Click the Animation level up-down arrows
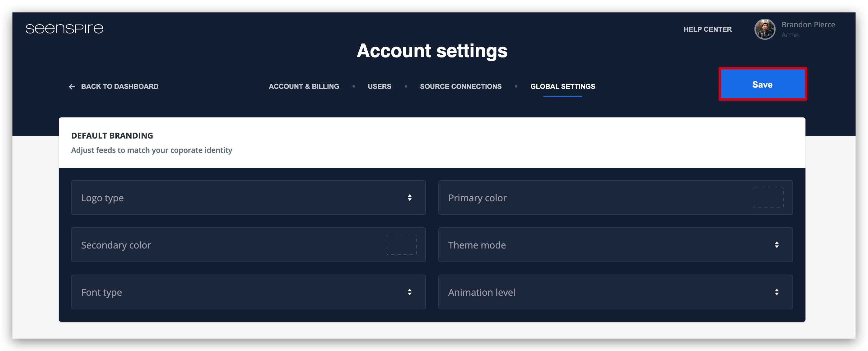 (x=776, y=292)
